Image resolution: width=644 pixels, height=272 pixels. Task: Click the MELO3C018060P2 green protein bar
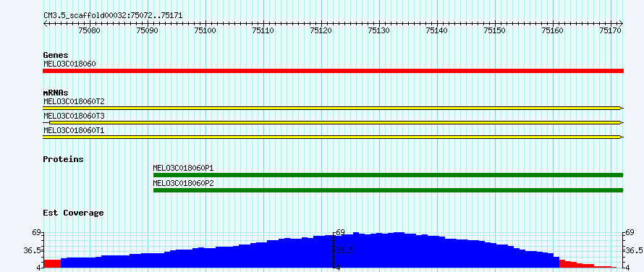[388, 190]
